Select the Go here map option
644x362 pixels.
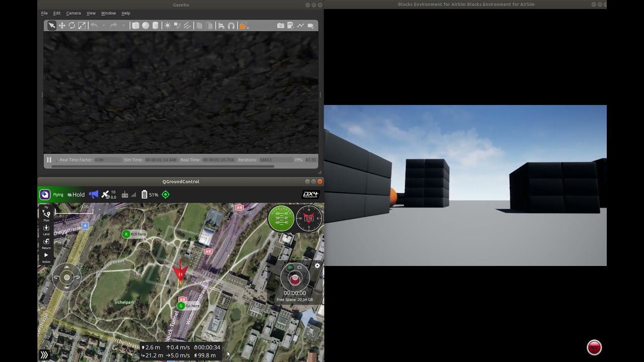pyautogui.click(x=189, y=306)
